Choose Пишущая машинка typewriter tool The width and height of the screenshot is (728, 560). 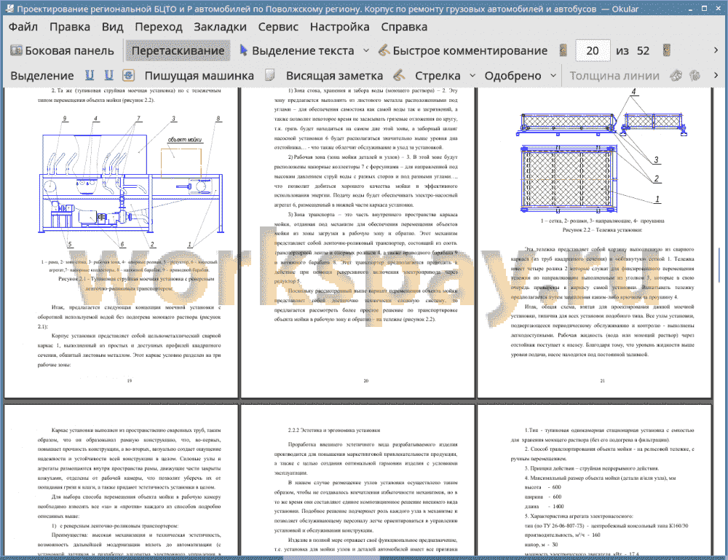(199, 76)
